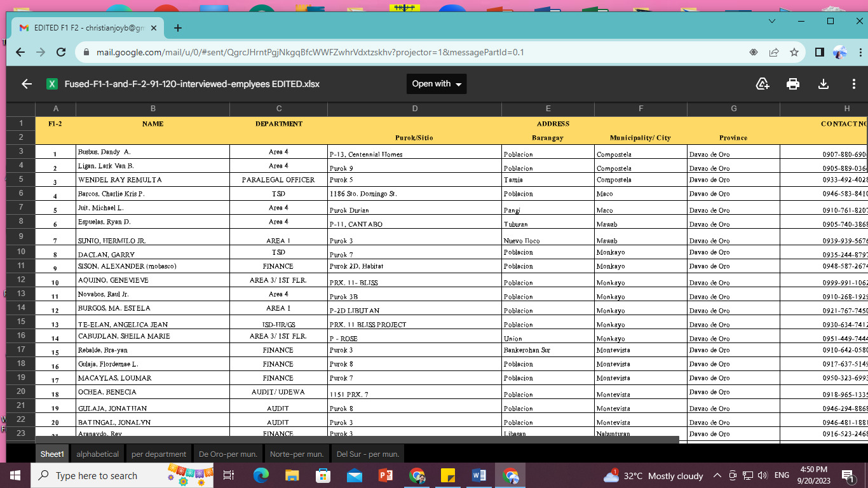Switch to the alphabetical sheet tab
The image size is (868, 488).
point(97,454)
